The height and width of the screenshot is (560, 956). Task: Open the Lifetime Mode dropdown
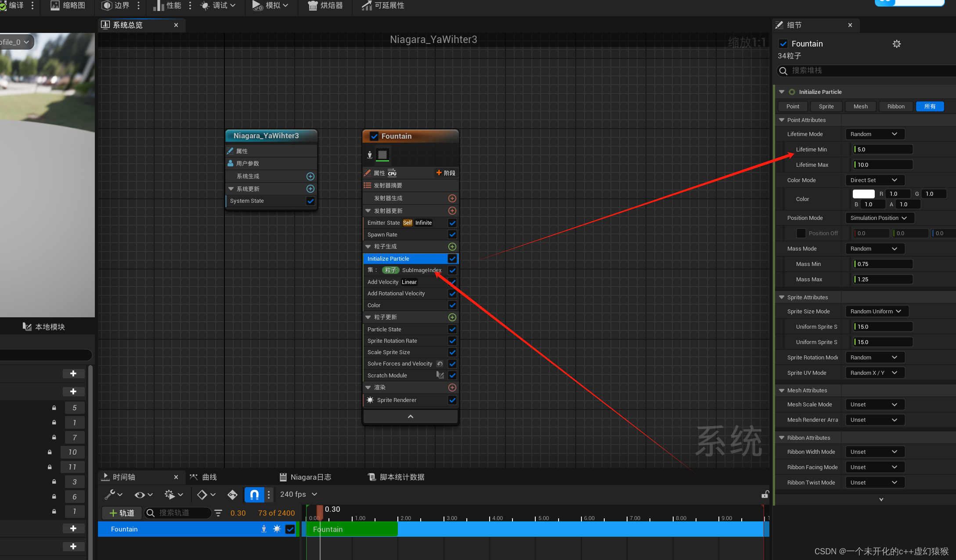coord(874,134)
